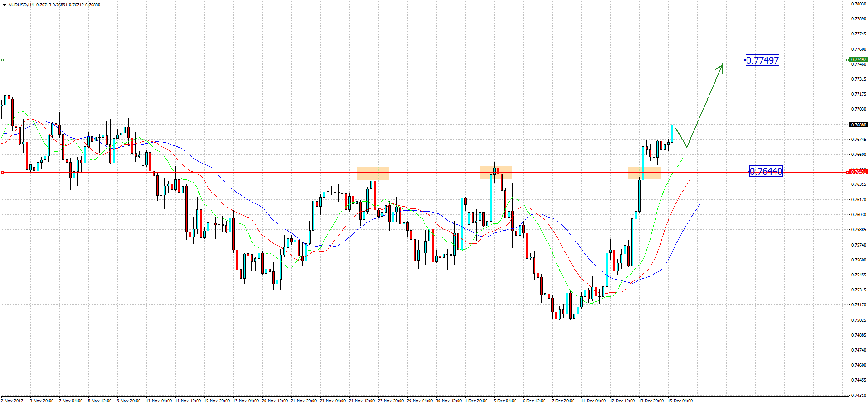Grab the left handle of red horizontal line
Viewport: 868px width, 406px height.
click(2, 172)
